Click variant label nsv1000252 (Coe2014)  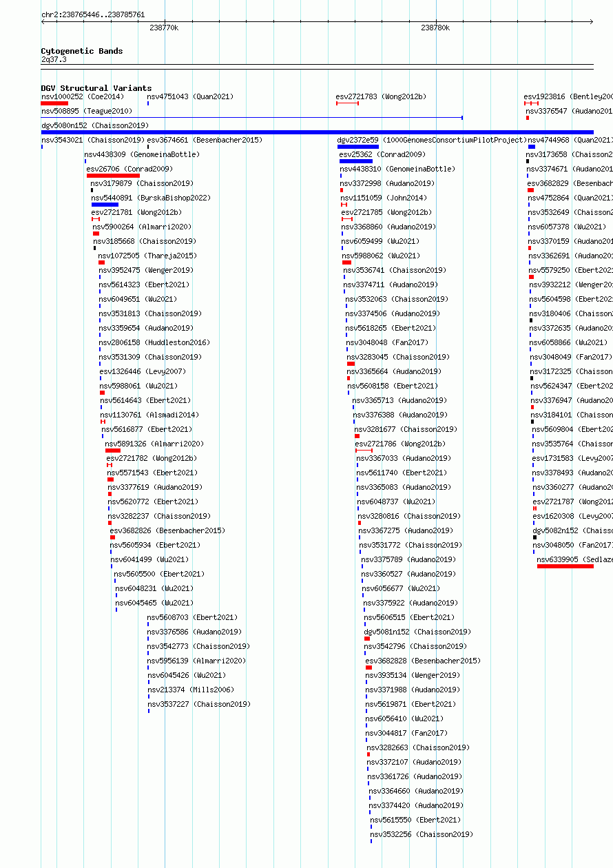point(83,97)
